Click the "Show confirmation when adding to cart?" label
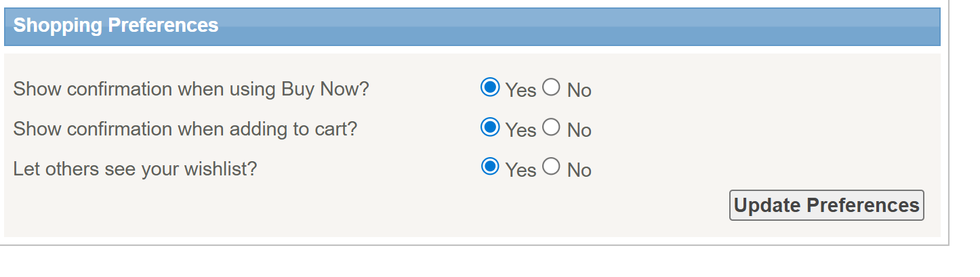Screen dimensions: 980x277 click(185, 129)
